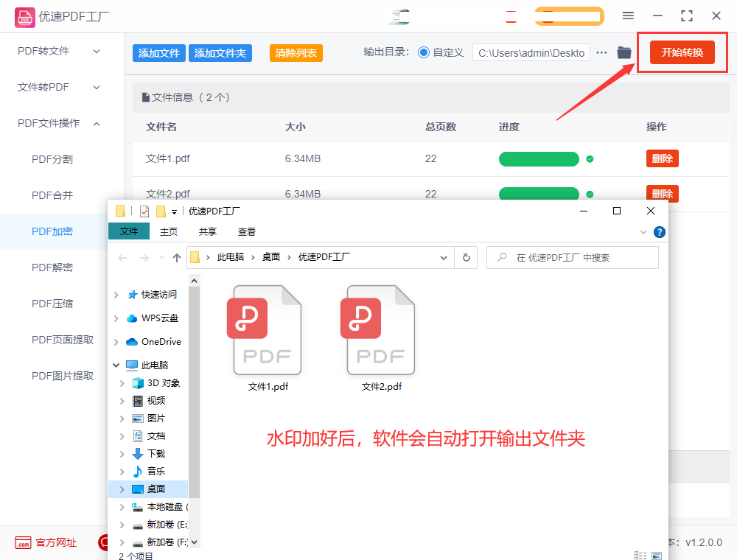
Task: Click green check mark for 文件1.pdf
Action: tap(590, 159)
